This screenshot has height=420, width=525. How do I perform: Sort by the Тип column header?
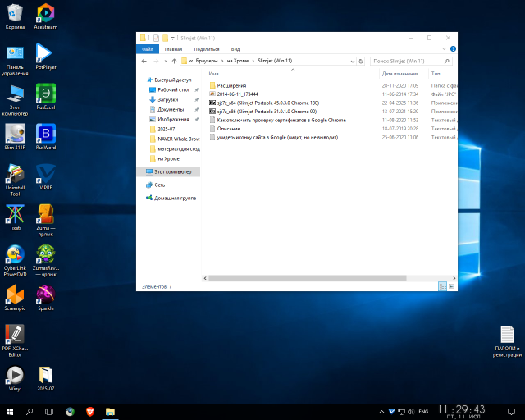(436, 74)
